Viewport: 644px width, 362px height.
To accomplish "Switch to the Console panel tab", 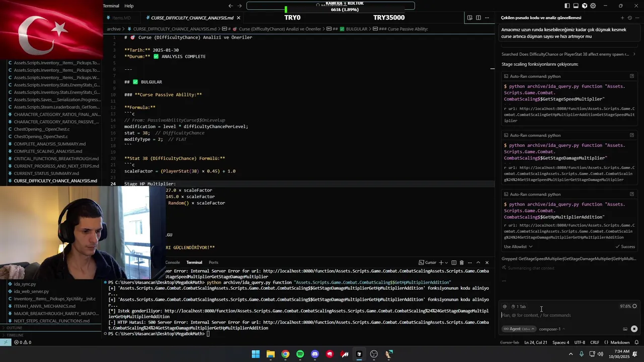I will 173,262.
